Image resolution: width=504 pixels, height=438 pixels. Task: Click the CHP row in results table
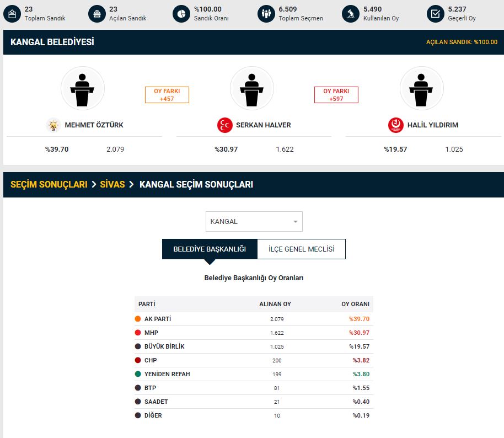254,360
